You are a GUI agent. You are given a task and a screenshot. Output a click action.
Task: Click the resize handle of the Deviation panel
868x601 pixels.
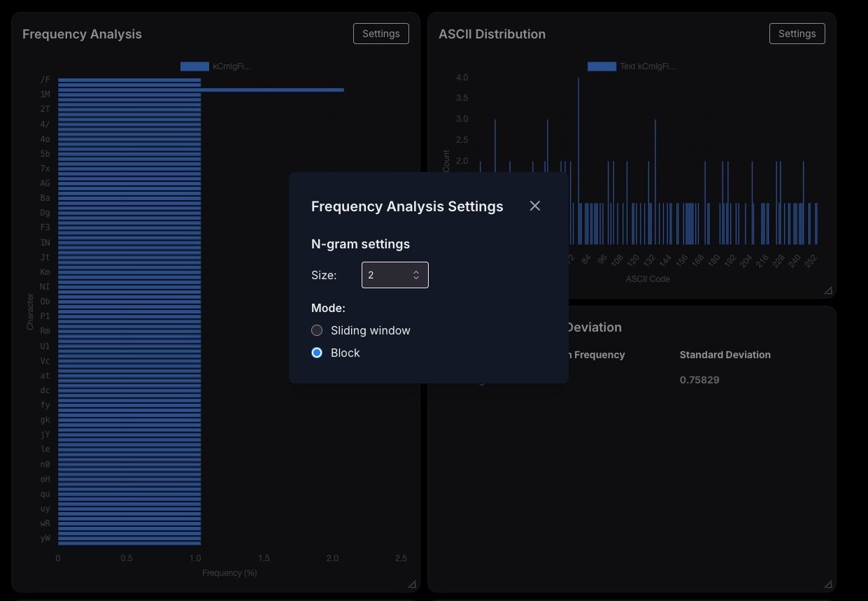point(828,584)
